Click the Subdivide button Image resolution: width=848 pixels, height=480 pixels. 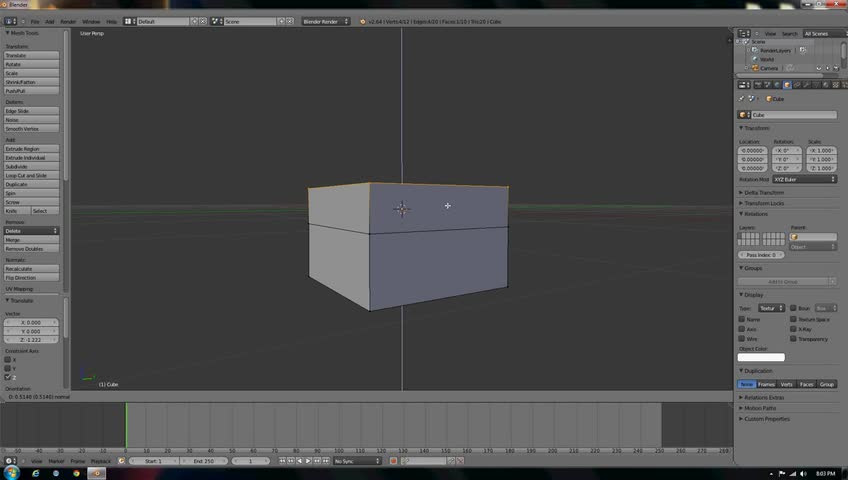[31, 166]
